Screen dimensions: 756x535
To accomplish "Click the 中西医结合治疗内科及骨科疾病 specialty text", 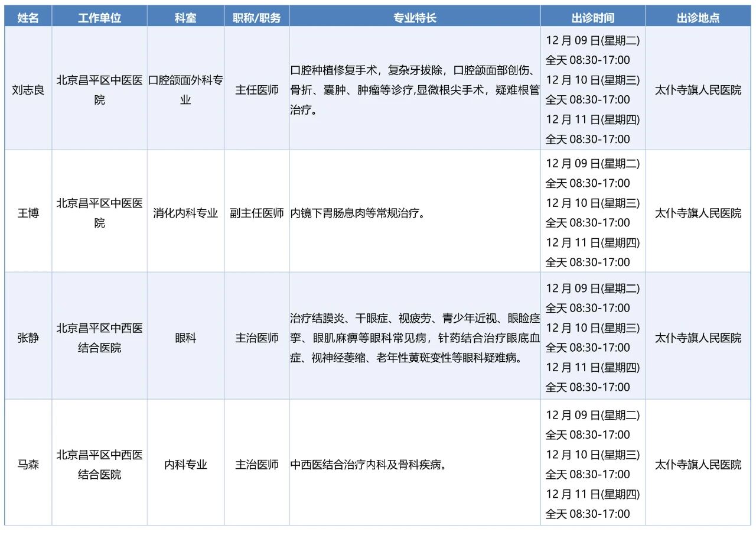I will [x=368, y=465].
